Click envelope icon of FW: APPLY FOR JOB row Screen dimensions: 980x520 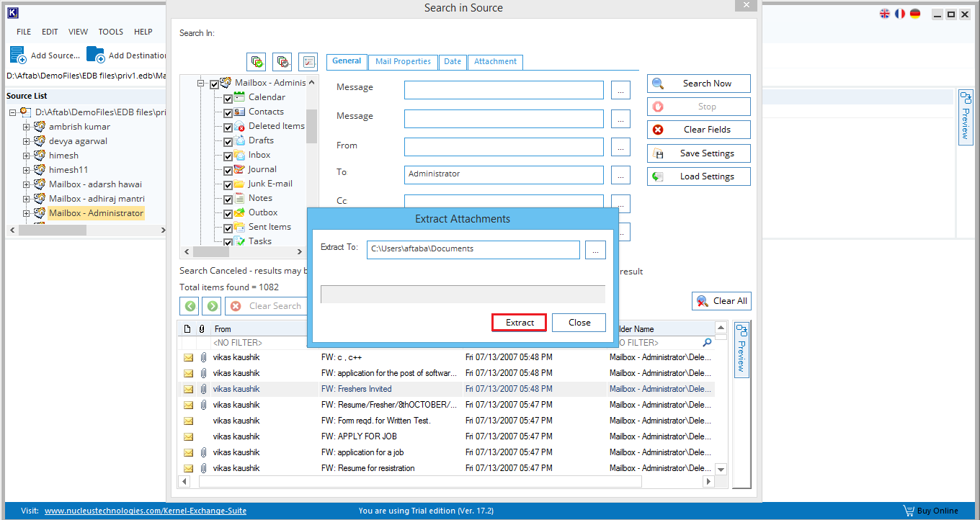tap(188, 436)
